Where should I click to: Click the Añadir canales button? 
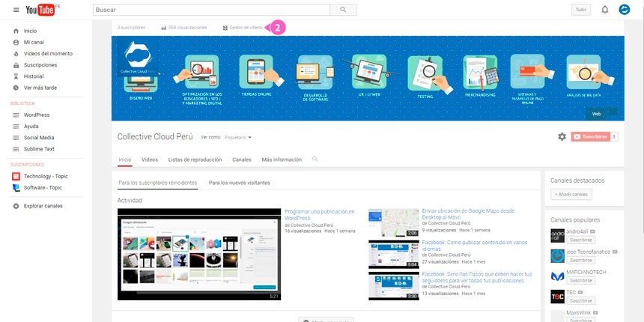(x=571, y=194)
